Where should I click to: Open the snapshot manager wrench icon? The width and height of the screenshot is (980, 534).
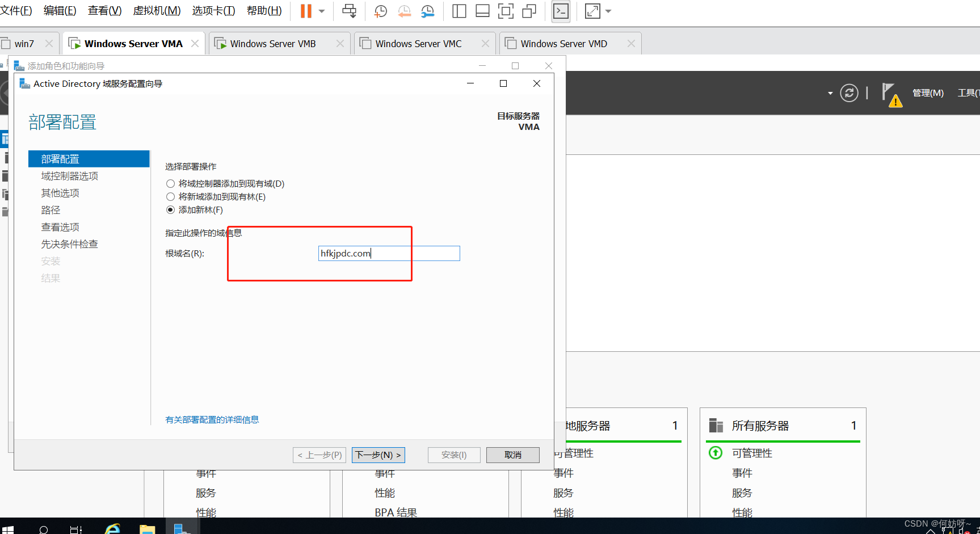pyautogui.click(x=427, y=11)
